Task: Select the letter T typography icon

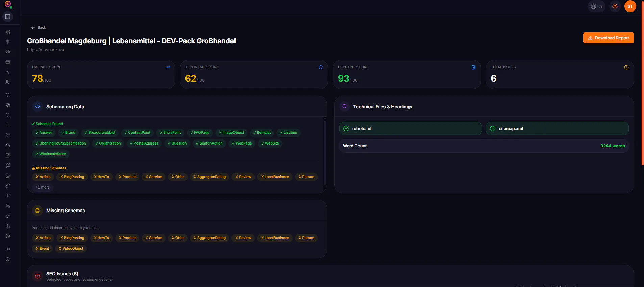Action: (8, 196)
